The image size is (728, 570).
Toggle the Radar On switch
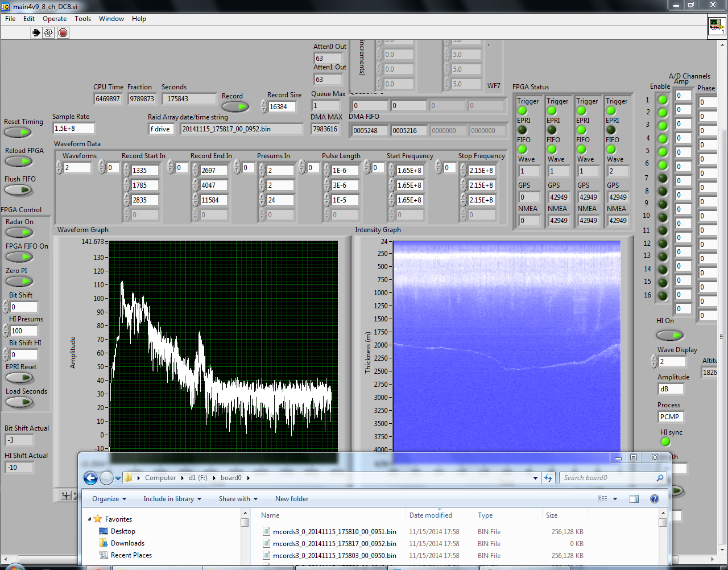pyautogui.click(x=19, y=232)
